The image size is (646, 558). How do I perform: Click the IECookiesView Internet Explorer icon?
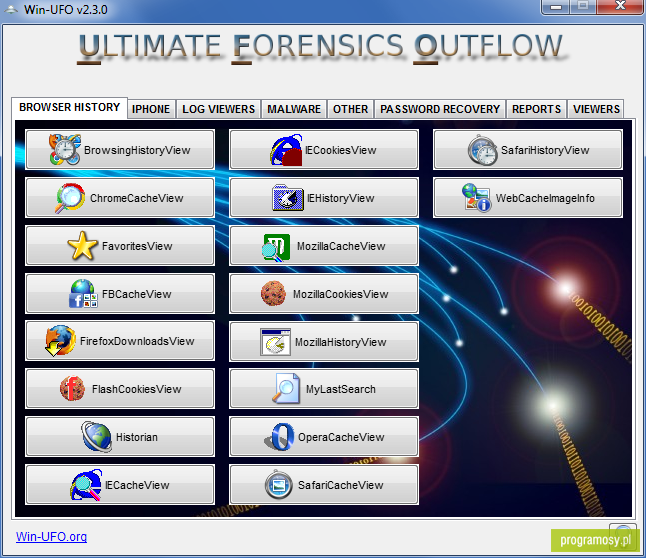point(286,150)
